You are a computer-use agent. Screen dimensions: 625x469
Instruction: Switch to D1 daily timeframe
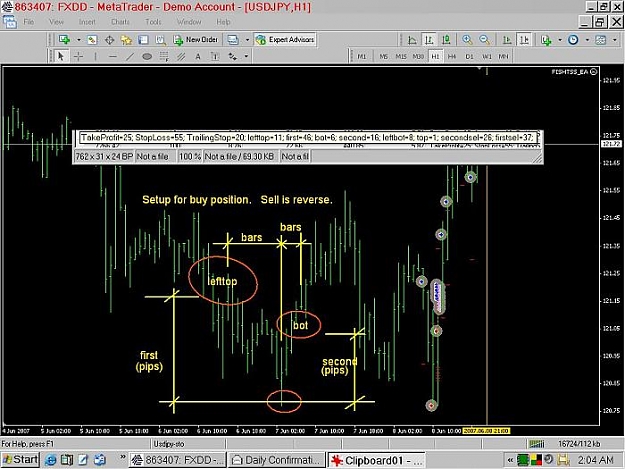(x=469, y=57)
